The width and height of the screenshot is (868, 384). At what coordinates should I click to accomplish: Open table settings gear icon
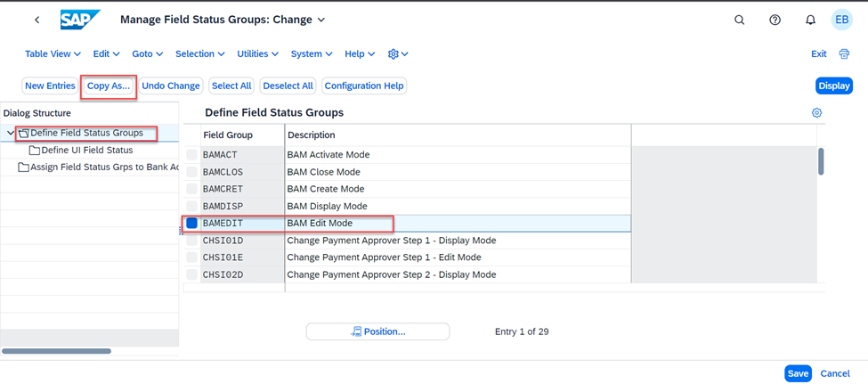point(816,112)
